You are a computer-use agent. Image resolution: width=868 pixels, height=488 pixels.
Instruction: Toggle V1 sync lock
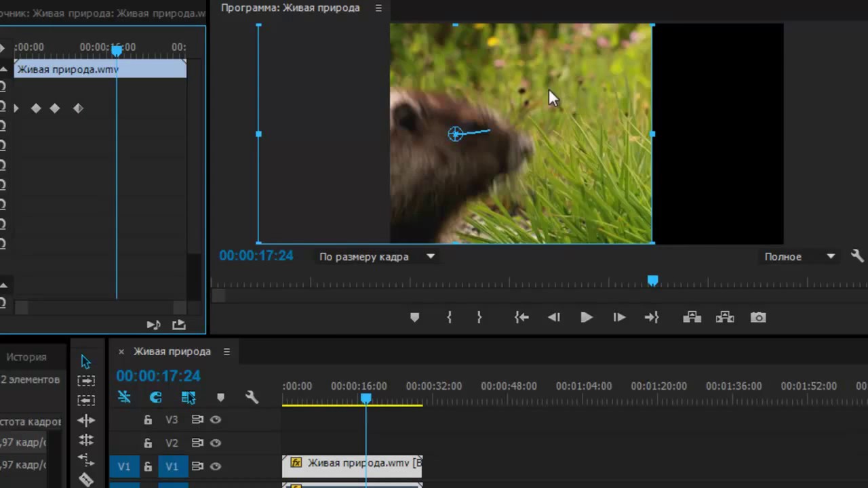(197, 466)
